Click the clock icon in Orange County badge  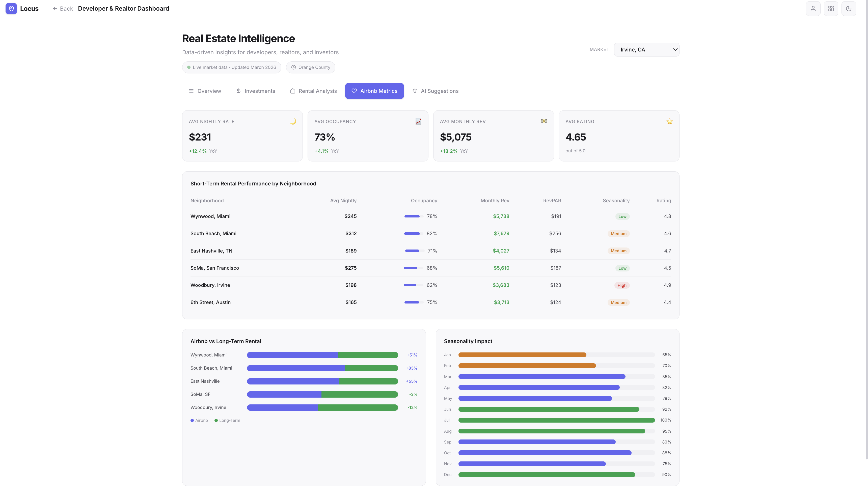click(293, 67)
